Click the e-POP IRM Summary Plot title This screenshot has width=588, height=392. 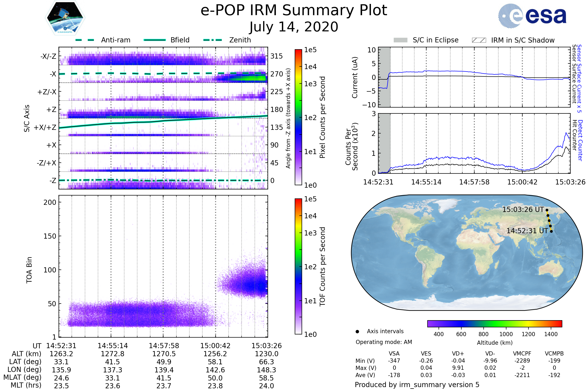click(294, 11)
